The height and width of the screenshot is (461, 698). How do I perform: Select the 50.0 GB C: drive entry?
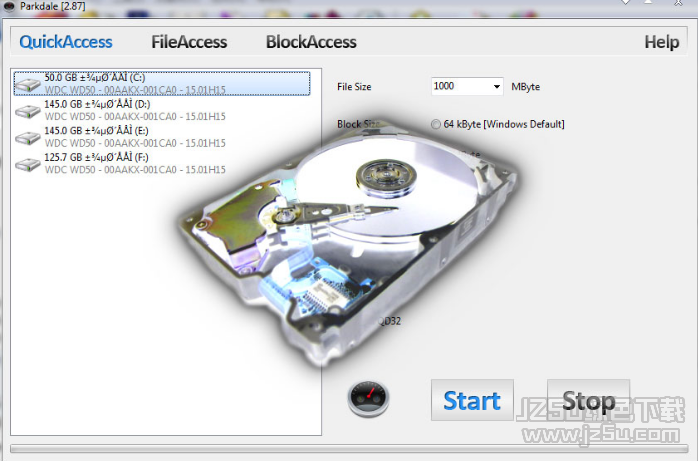(x=162, y=84)
